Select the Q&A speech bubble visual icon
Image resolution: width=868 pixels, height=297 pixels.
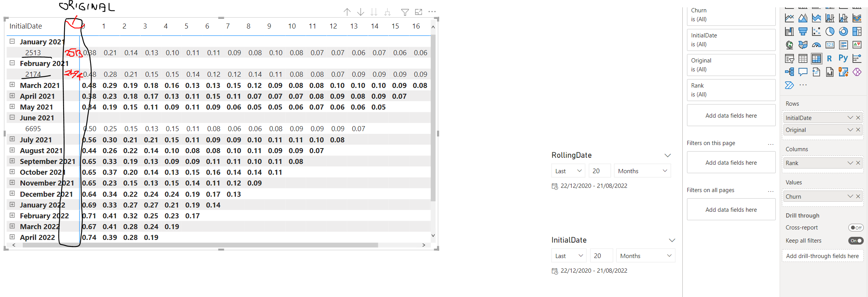point(803,72)
